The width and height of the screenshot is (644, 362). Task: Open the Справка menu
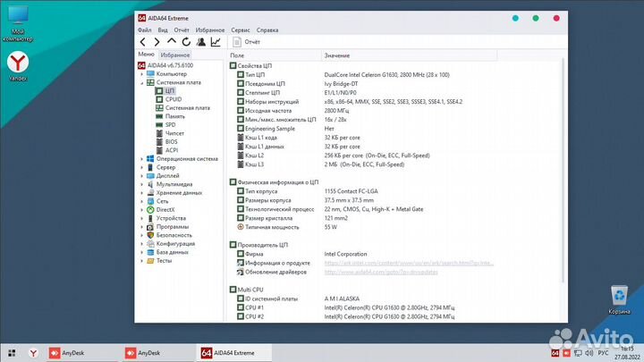267,29
